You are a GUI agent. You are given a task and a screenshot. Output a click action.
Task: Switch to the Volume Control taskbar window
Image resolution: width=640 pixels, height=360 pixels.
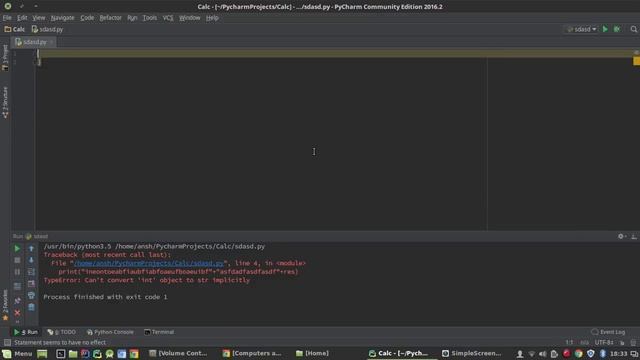click(x=178, y=353)
